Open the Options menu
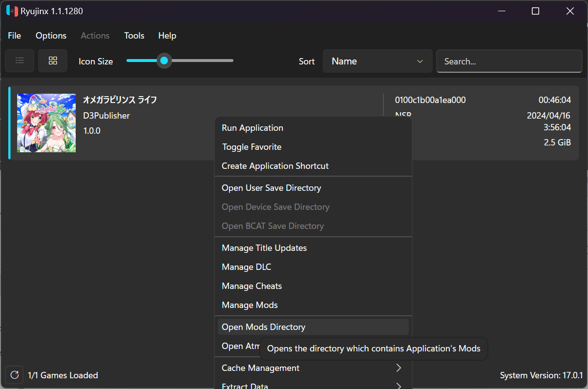Viewport: 588px width, 389px height. click(x=51, y=36)
